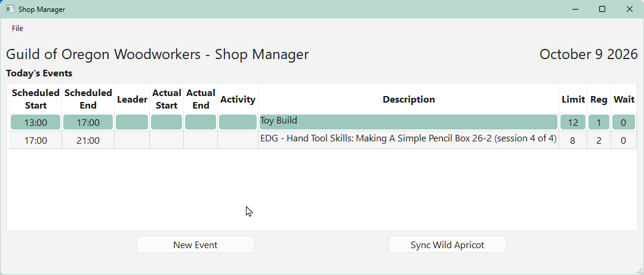The height and width of the screenshot is (275, 644).
Task: Click the Leader cell of Toy Build
Action: (x=132, y=122)
